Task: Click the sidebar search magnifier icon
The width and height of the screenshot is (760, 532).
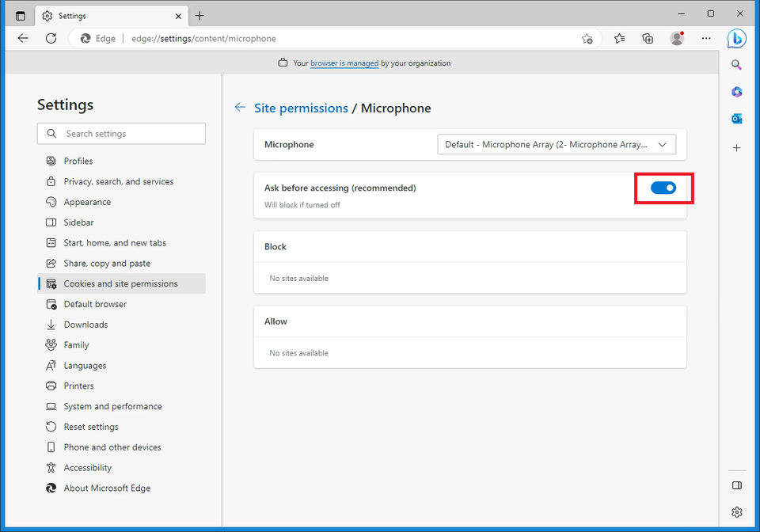Action: [x=737, y=65]
